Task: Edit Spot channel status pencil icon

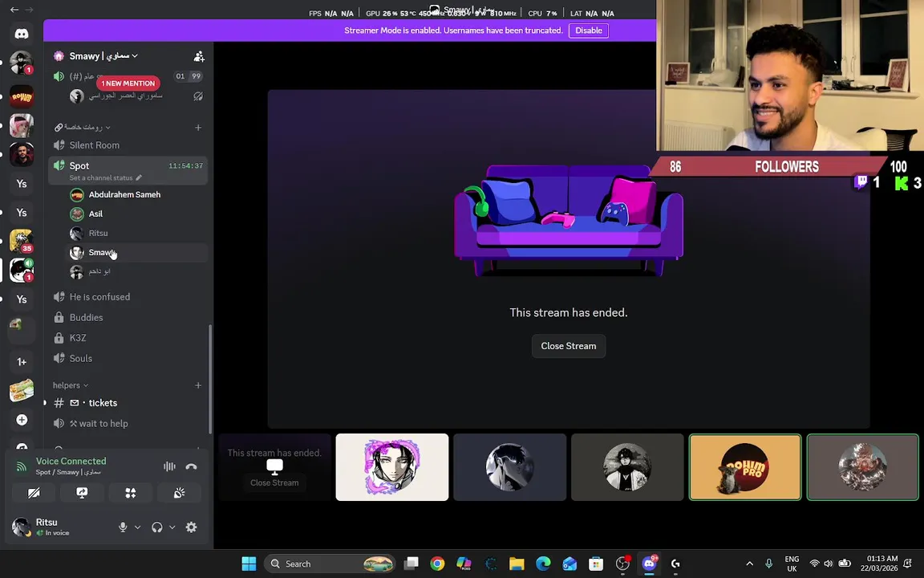Action: 139,177
